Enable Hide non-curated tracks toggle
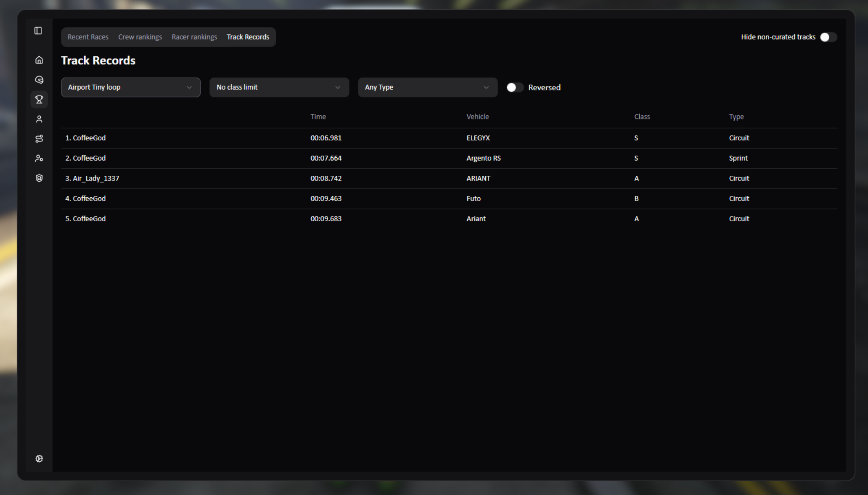The width and height of the screenshot is (868, 495). point(828,37)
